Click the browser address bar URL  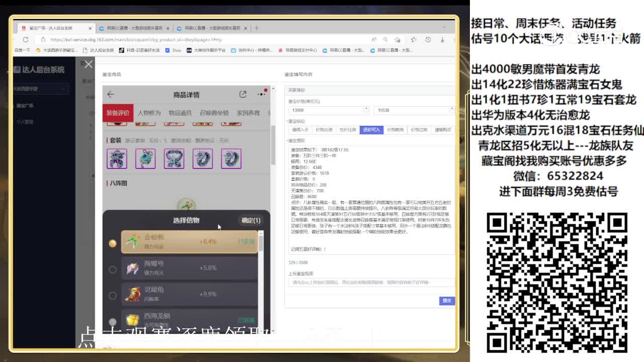click(136, 39)
